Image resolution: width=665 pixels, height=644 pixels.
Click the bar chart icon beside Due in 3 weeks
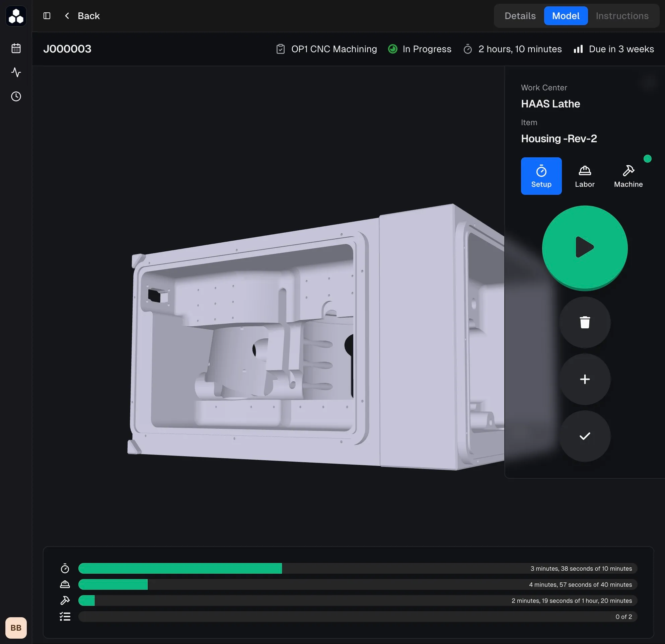578,49
